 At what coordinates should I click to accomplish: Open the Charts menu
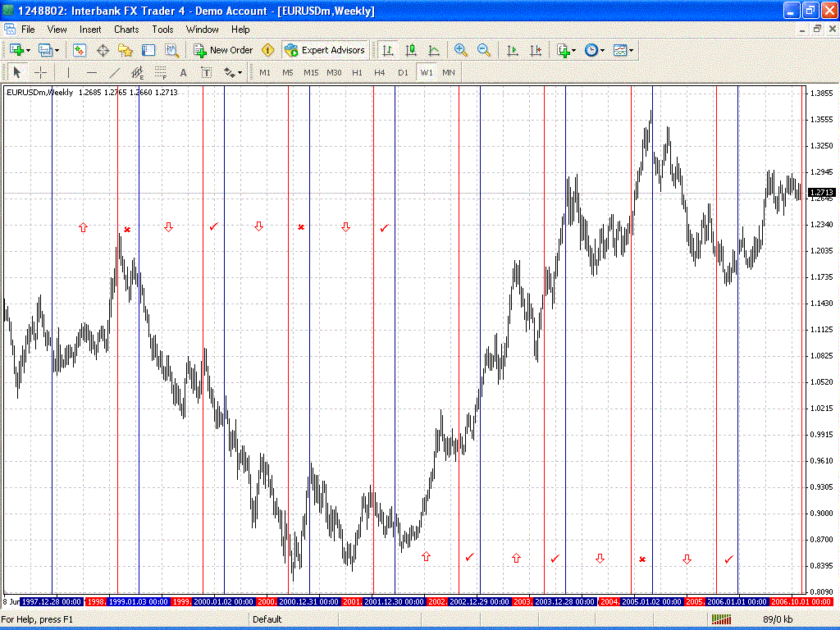pyautogui.click(x=126, y=30)
